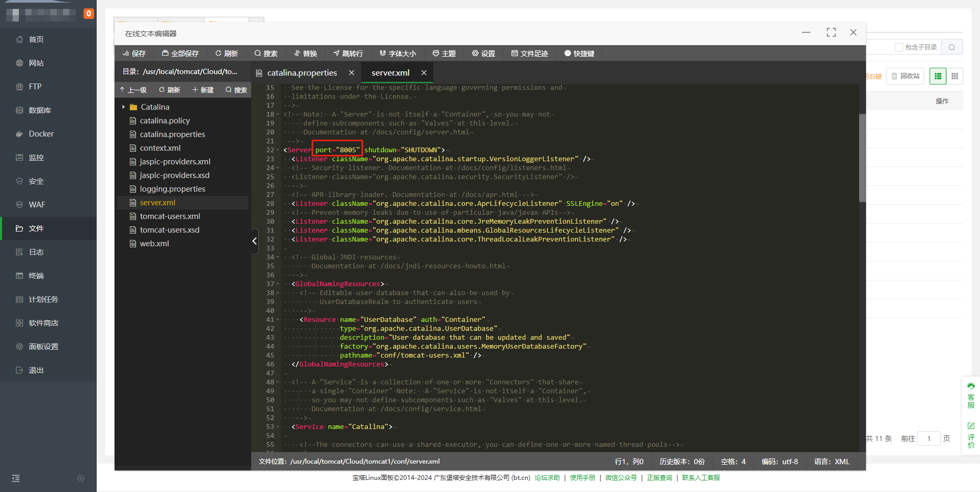Open the editor Theme option
The width and height of the screenshot is (980, 492).
443,54
